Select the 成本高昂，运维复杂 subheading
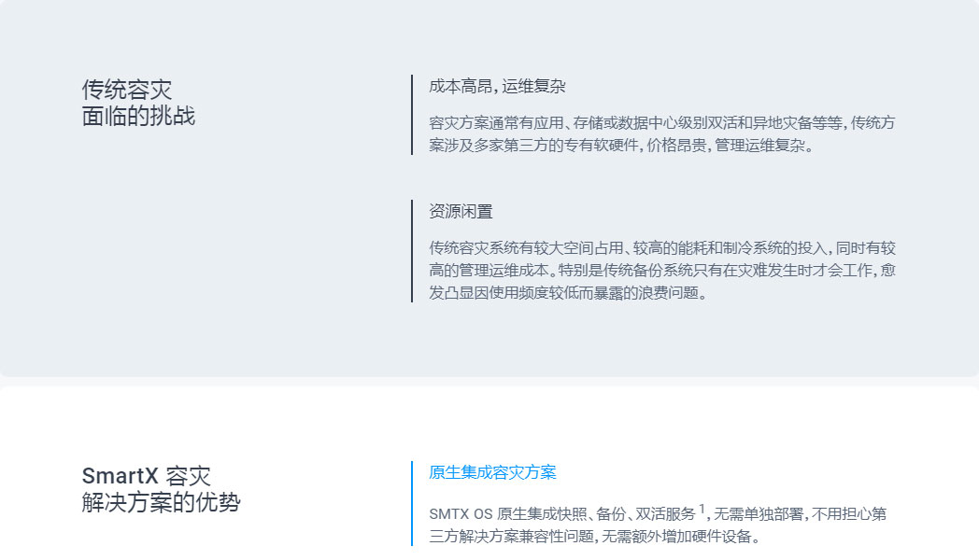 497,87
